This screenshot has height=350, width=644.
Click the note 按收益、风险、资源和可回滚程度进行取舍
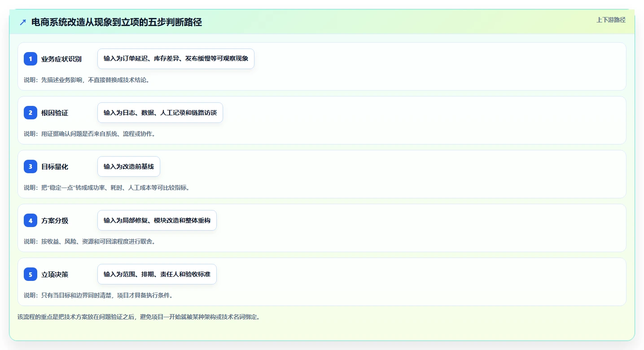90,241
